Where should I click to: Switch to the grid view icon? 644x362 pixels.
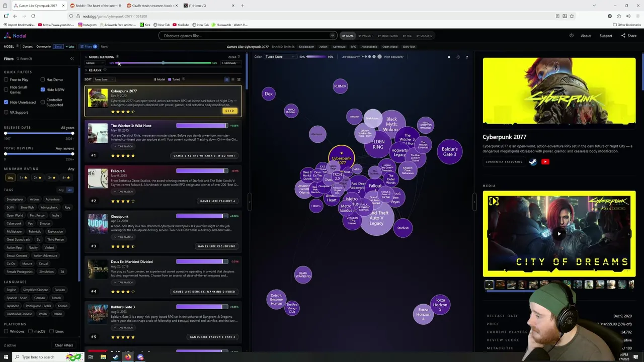[238, 79]
